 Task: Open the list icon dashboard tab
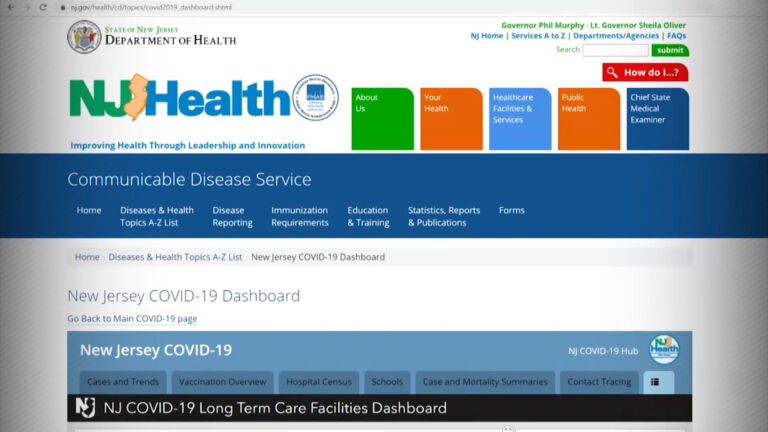pos(658,382)
